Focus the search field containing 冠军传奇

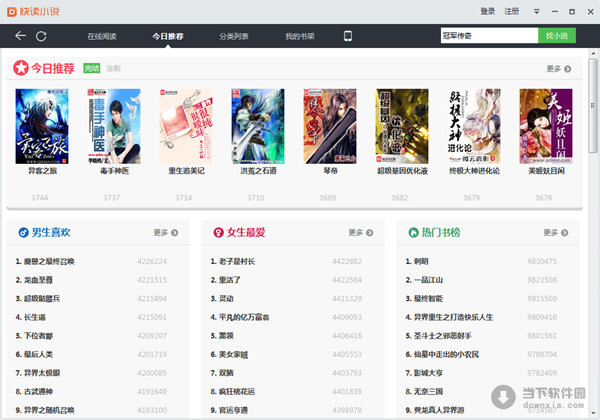(489, 36)
